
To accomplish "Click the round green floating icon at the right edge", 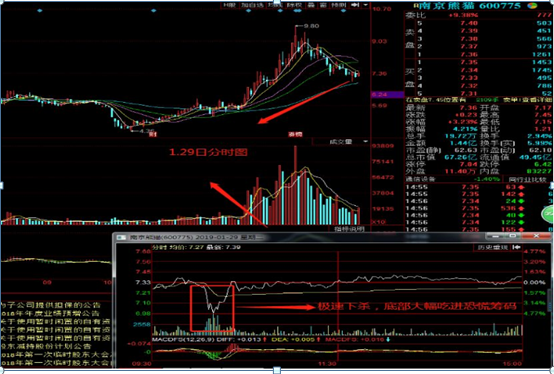I will (548, 214).
